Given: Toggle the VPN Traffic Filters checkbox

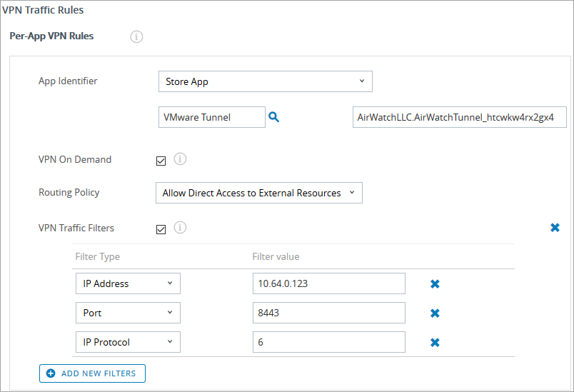Looking at the screenshot, I should pos(161,229).
